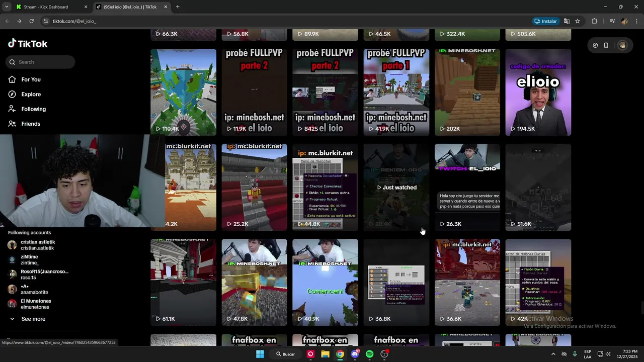Click the taskbar Buscar search box

285,354
